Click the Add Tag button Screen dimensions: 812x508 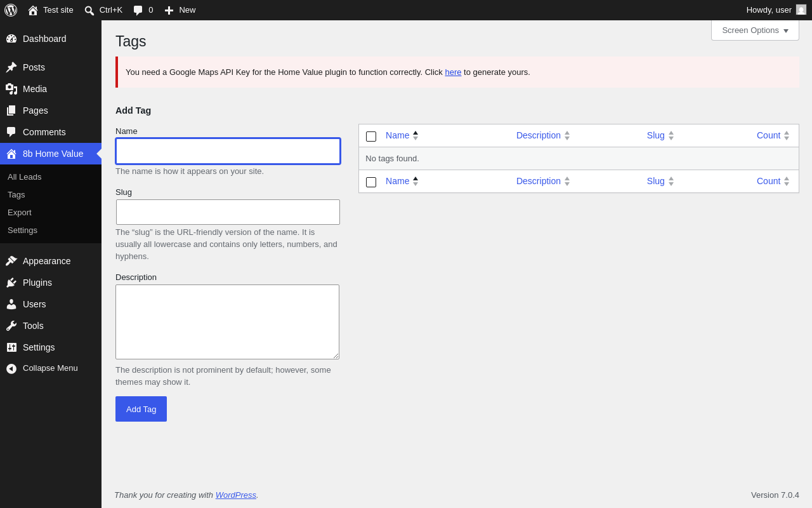click(141, 409)
